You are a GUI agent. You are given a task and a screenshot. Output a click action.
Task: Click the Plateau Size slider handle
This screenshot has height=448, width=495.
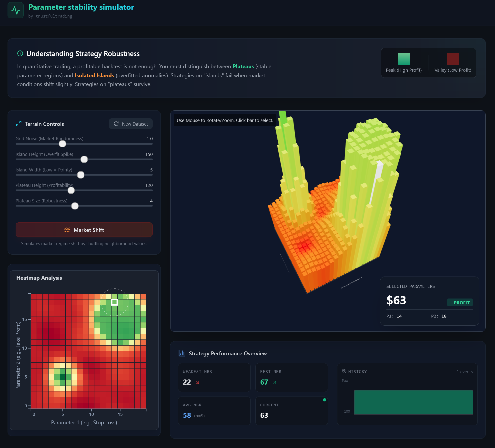[75, 206]
